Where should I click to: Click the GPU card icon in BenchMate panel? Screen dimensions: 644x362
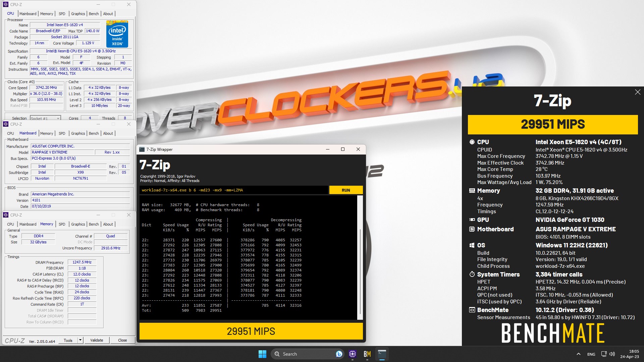[472, 220]
